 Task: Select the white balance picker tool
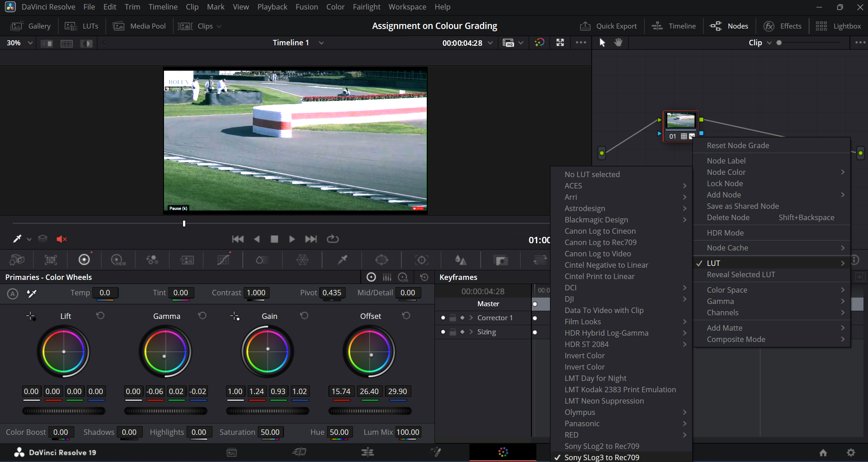pyautogui.click(x=32, y=294)
